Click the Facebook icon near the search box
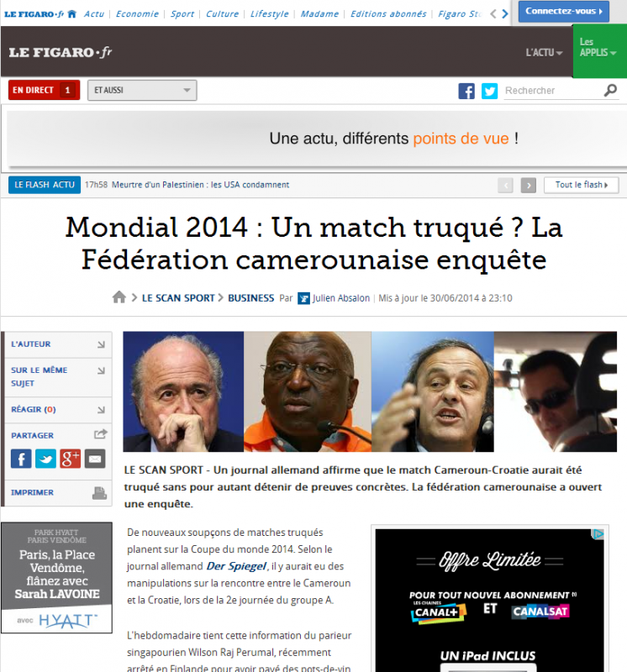627x672 pixels. pyautogui.click(x=466, y=91)
